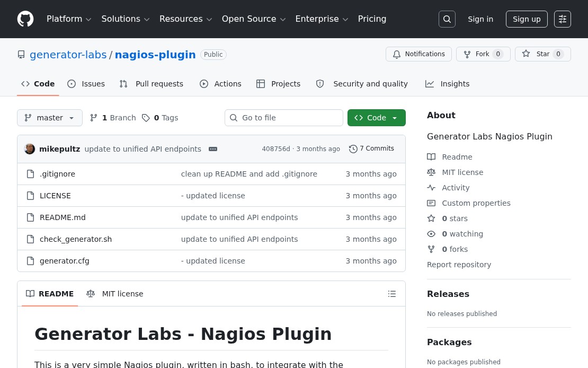
Task: Select the README tab
Action: coord(49,294)
